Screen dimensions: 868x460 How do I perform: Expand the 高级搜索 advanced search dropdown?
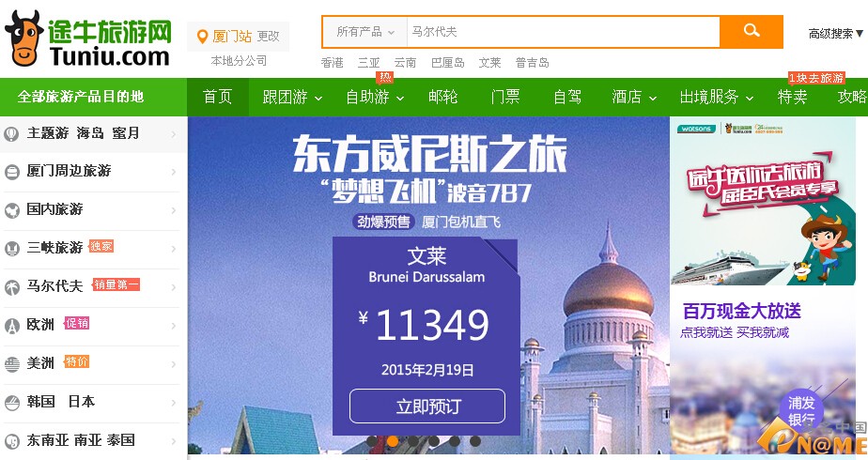(835, 35)
